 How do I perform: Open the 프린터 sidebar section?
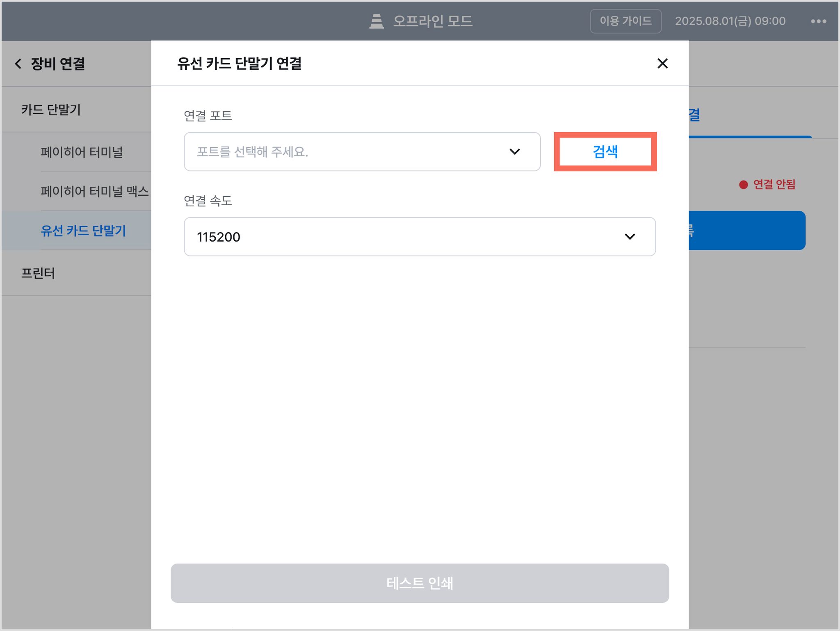[38, 273]
